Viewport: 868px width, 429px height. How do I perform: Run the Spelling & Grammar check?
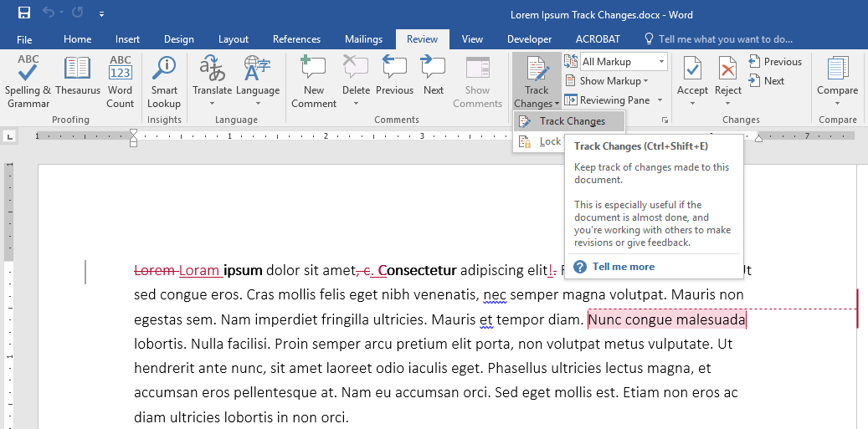click(x=28, y=82)
